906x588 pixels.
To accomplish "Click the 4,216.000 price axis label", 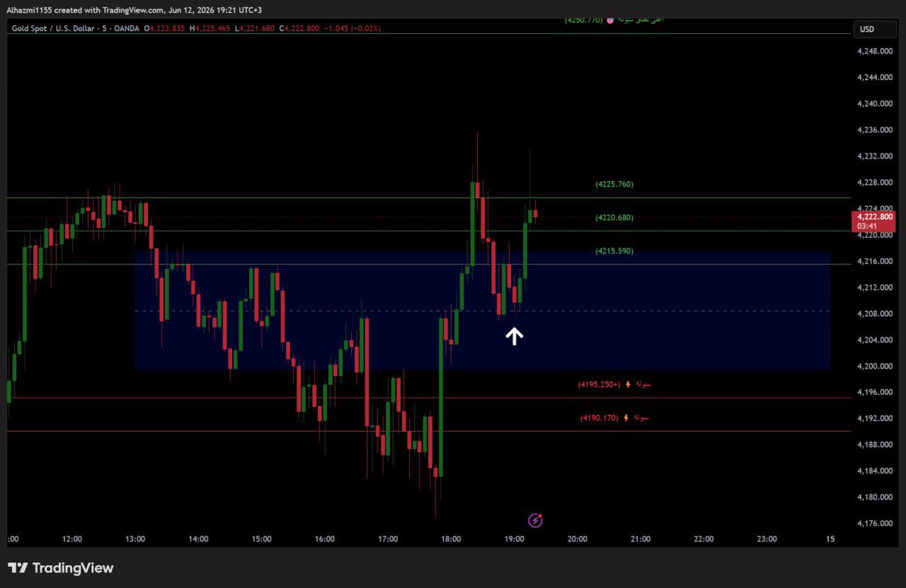I will (x=876, y=261).
